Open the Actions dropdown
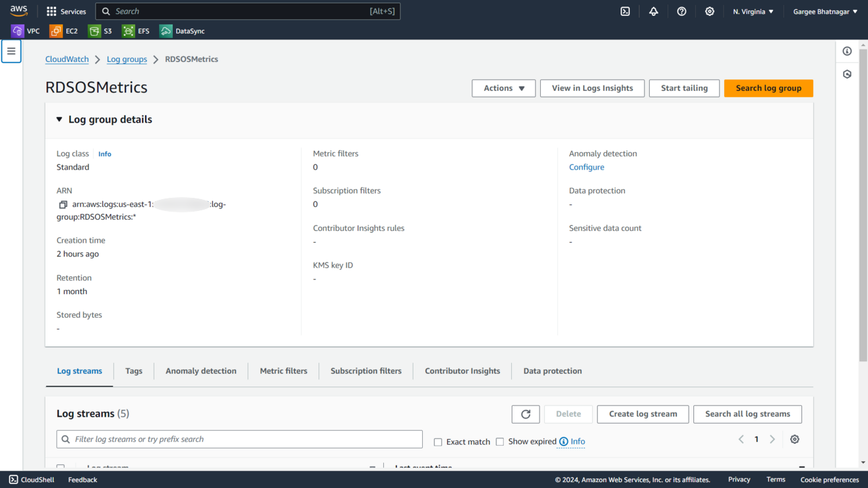The image size is (868, 488). pos(504,88)
